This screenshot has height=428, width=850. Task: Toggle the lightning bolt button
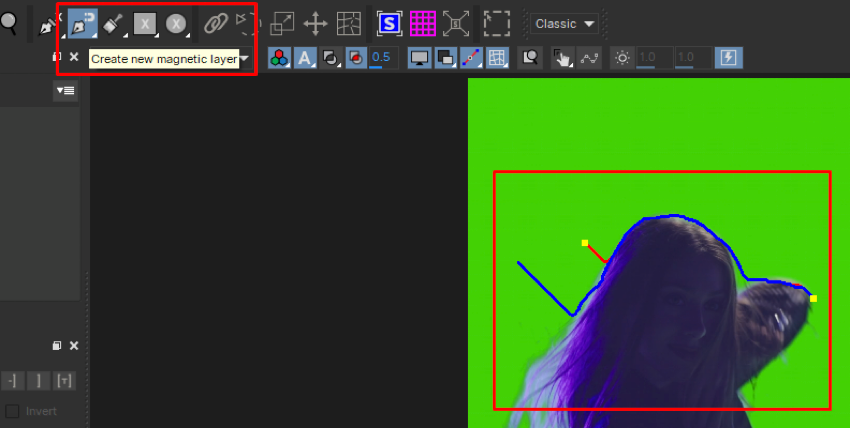click(x=728, y=58)
